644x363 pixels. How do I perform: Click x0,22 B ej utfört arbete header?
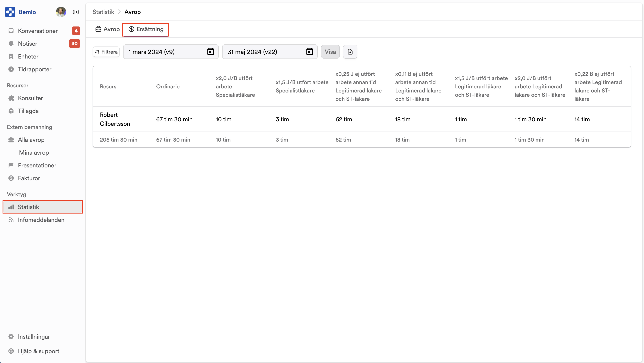coord(598,86)
